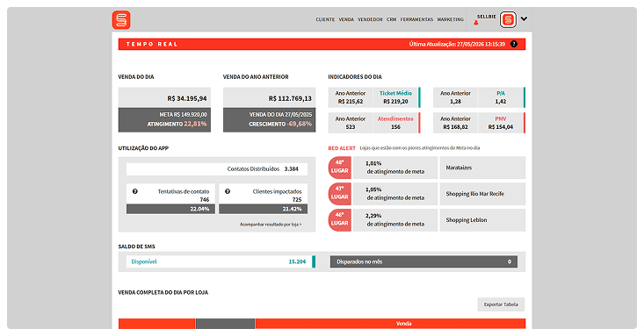
Task: Click Ano Anterior 1,28 cell
Action: coord(455,97)
